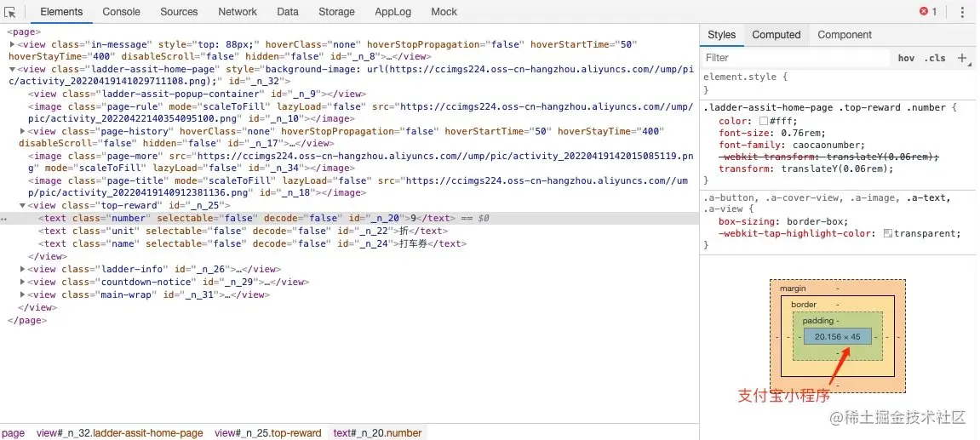980x440 pixels.
Task: Expand the in-message view node
Action: click(x=13, y=44)
